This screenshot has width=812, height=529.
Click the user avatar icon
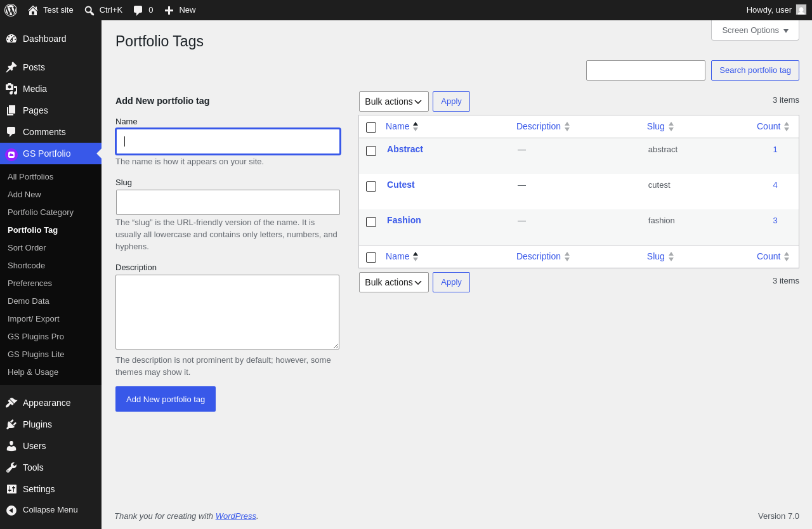point(801,10)
